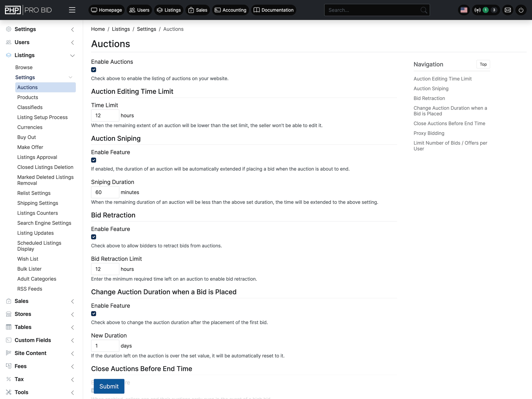Disable the Enable Auctions checkbox
This screenshot has height=399, width=532.
click(94, 69)
